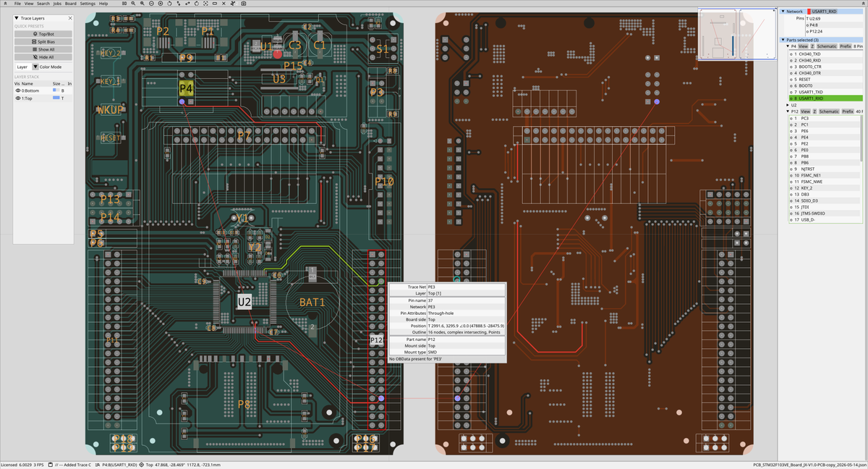868x469 pixels.
Task: Click the clipboard icon in status bar
Action: click(x=50, y=465)
